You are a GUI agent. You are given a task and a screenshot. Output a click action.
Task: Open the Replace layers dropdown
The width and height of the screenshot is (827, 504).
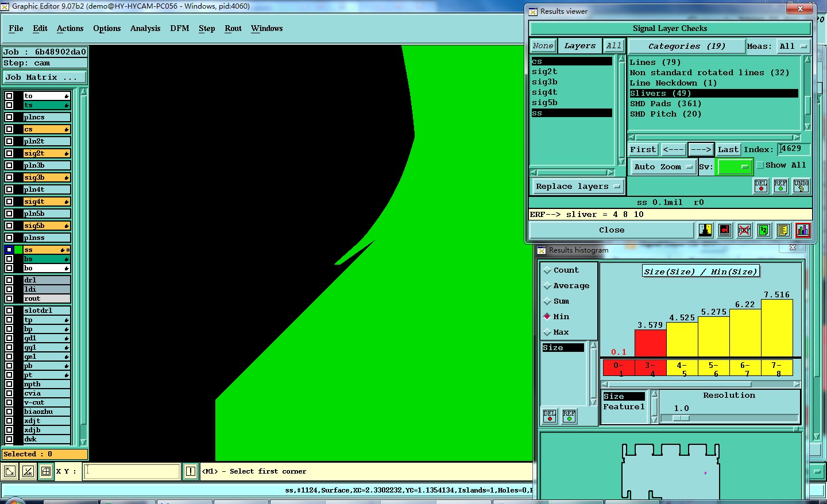(x=577, y=187)
